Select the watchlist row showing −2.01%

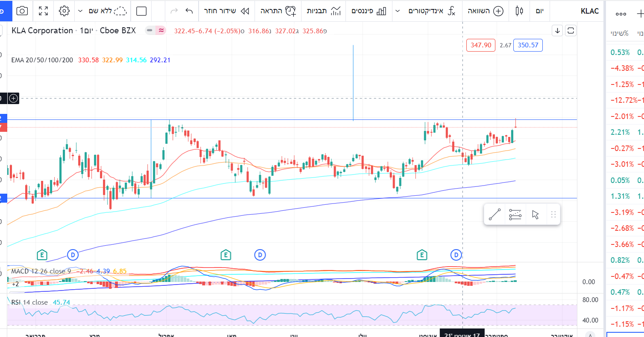[625, 116]
